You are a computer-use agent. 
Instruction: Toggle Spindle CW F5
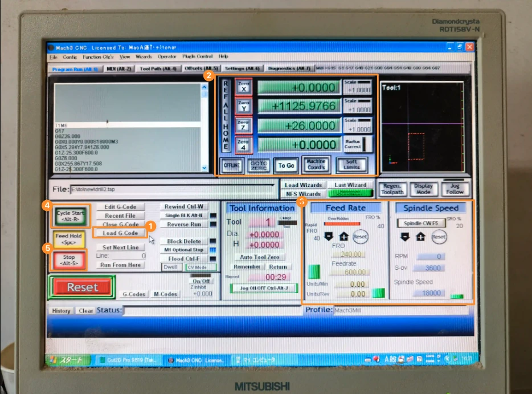point(421,223)
